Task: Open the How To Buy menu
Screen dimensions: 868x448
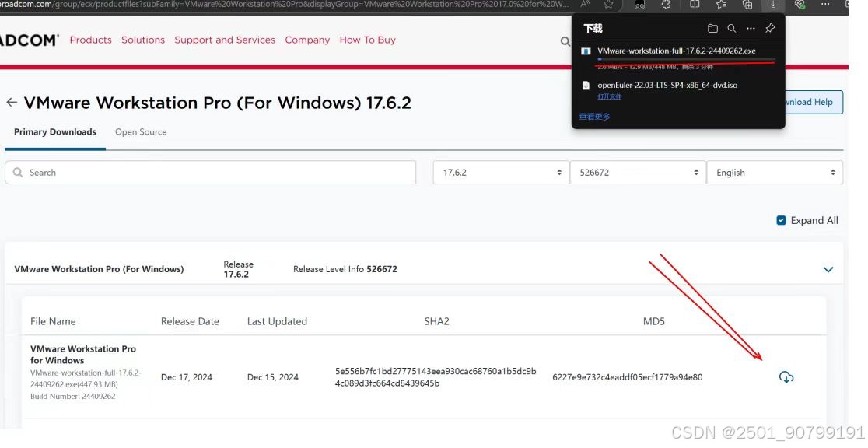Action: (368, 40)
